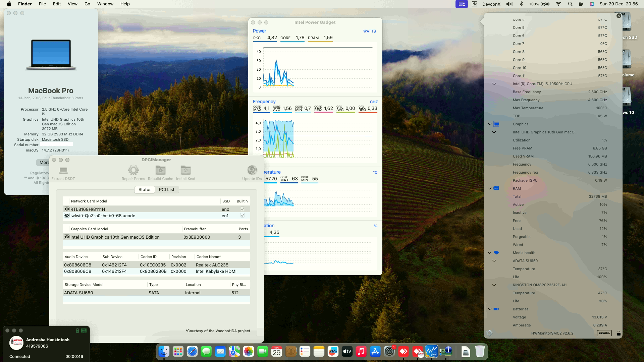Click the Install Kext folder icon
The height and width of the screenshot is (362, 644).
185,170
